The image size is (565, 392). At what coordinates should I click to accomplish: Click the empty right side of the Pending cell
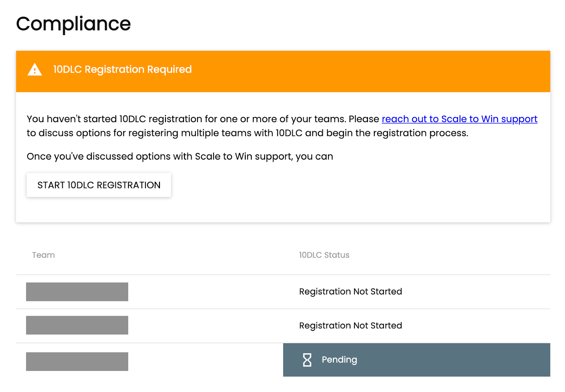[477, 360]
